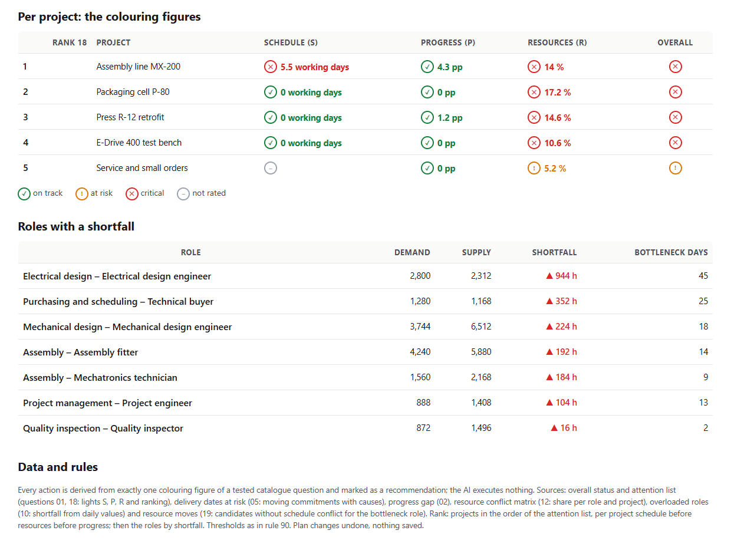Click the progress check icon for Service and small orders

427,169
